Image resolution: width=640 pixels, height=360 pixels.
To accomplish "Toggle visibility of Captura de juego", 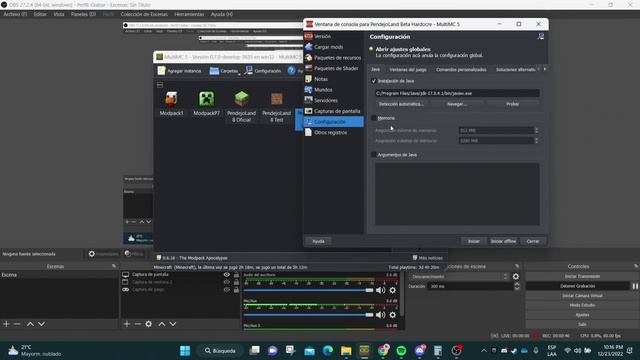I will (x=227, y=289).
